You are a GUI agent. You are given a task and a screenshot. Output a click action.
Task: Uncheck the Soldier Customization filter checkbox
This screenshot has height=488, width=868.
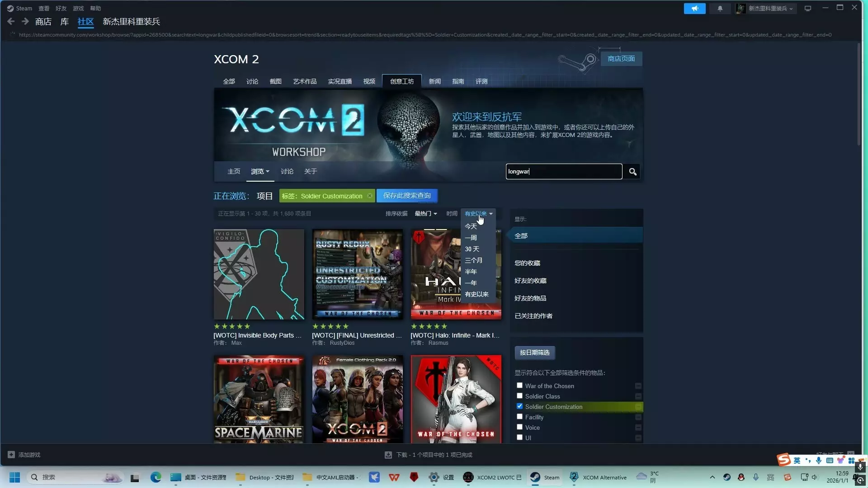[519, 406]
